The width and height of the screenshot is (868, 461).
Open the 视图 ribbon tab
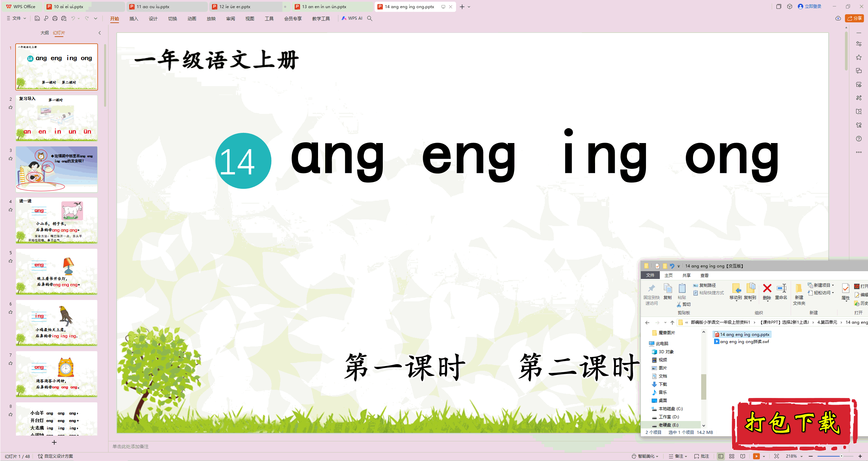point(250,19)
